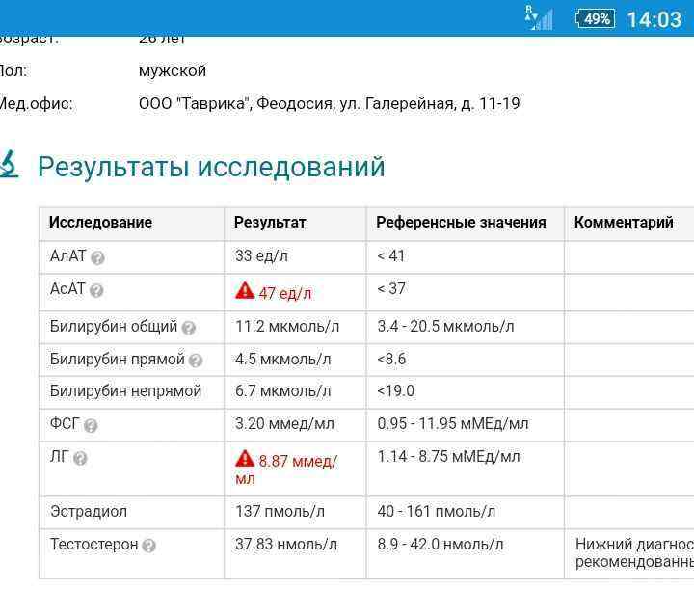The width and height of the screenshot is (694, 616).
Task: Show help for Тестостерон
Action: (148, 546)
